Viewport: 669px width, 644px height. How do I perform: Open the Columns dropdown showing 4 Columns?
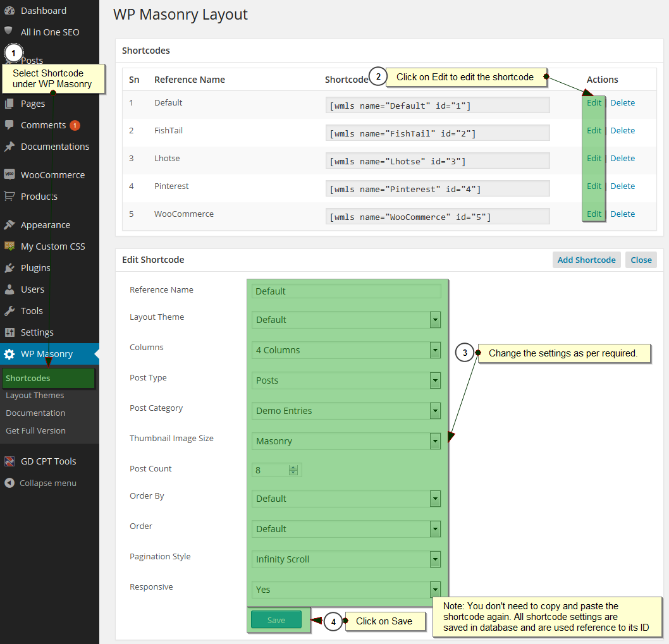click(x=435, y=350)
